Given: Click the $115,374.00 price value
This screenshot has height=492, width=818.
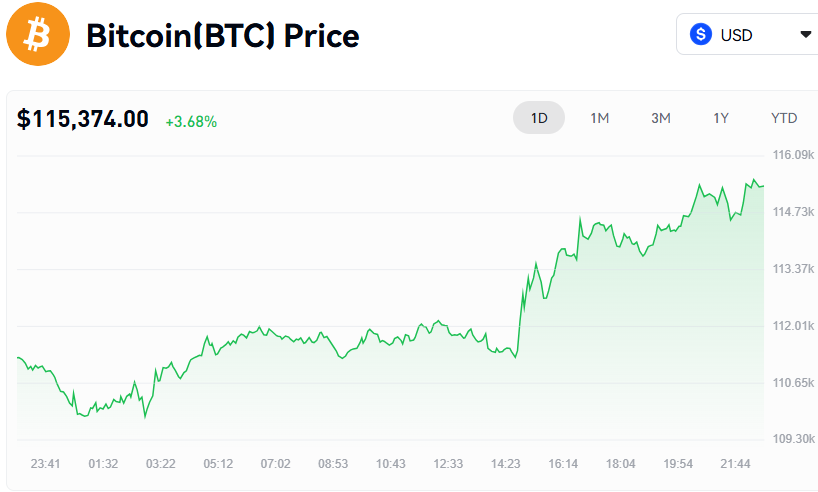Looking at the screenshot, I should pyautogui.click(x=83, y=119).
